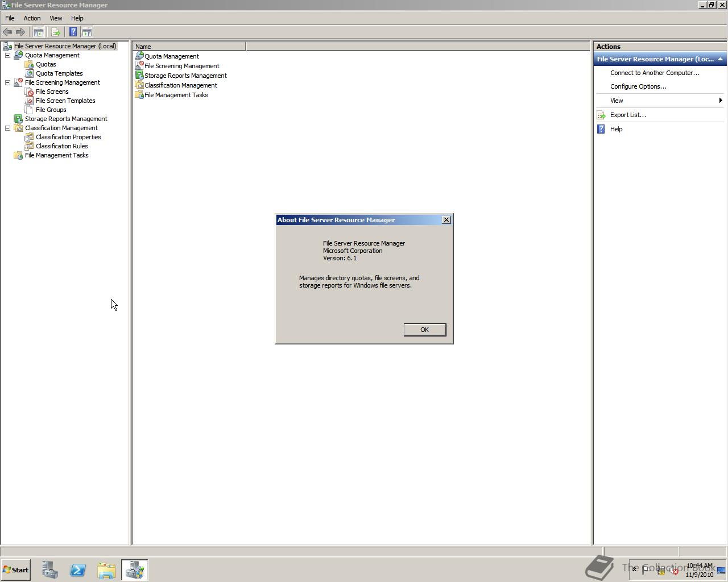Click OK in the About dialog
Viewport: 728px width, 582px height.
[x=425, y=330]
